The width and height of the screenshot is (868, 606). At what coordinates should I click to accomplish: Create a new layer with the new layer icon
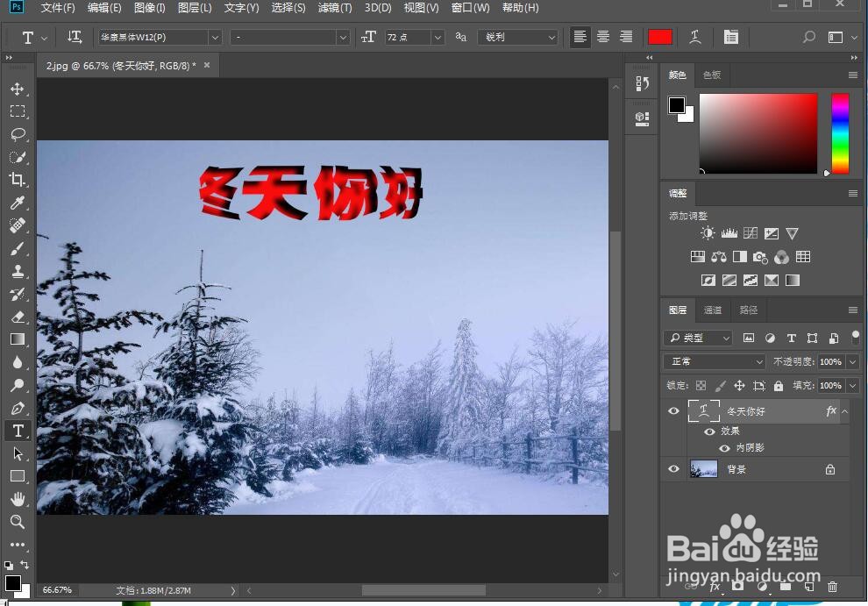pyautogui.click(x=809, y=587)
